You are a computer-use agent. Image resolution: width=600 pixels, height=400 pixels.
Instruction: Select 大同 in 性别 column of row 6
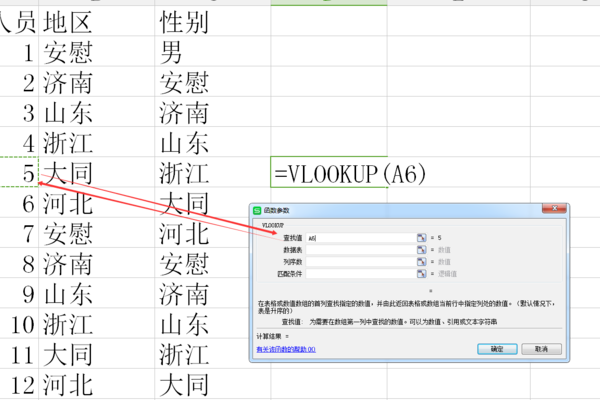[212, 202]
